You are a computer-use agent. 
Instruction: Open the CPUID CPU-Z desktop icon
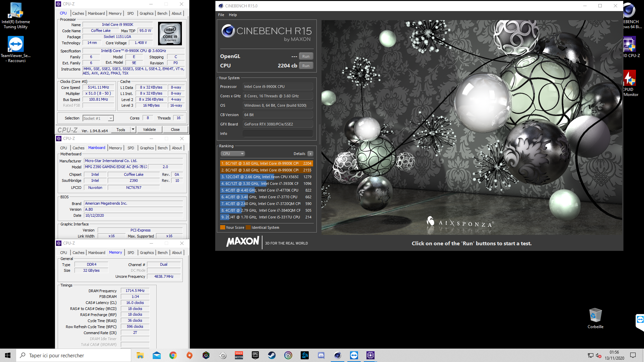coord(631,47)
